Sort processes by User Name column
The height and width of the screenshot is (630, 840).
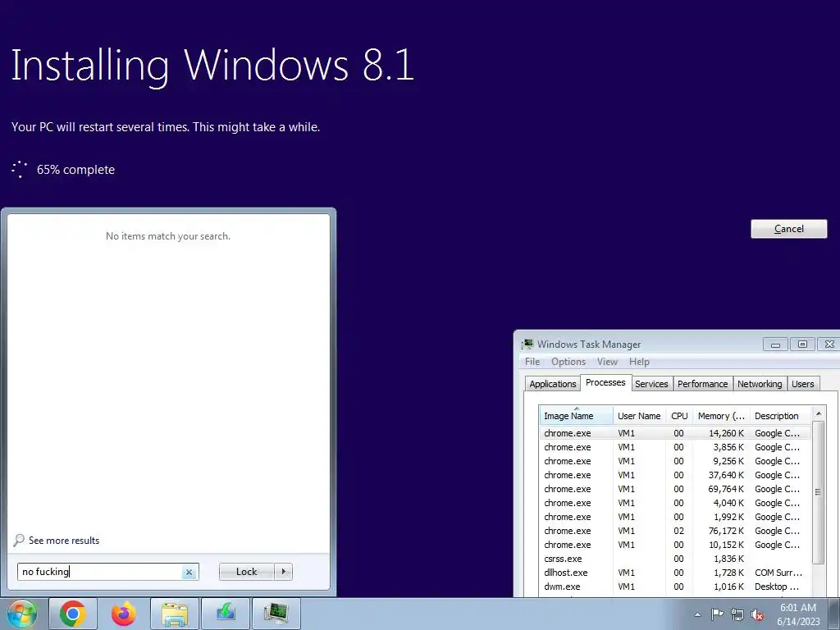(639, 416)
